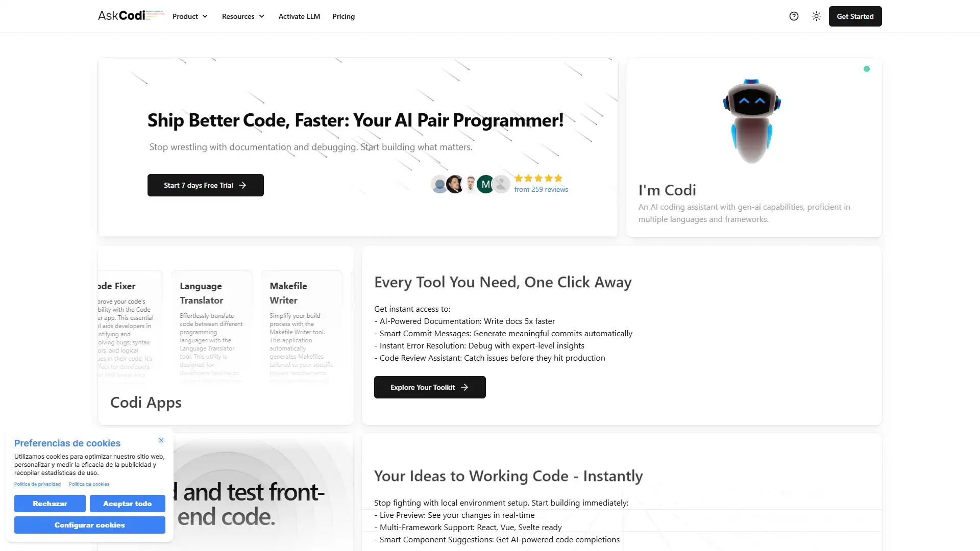Open Configurar cookies settings
980x551 pixels.
click(90, 525)
